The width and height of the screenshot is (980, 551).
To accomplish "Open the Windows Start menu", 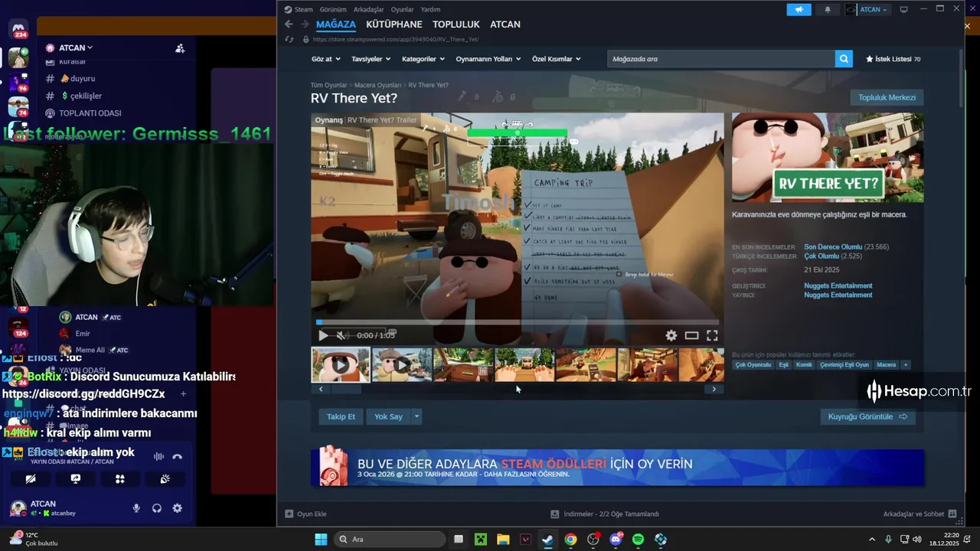I will [x=321, y=539].
